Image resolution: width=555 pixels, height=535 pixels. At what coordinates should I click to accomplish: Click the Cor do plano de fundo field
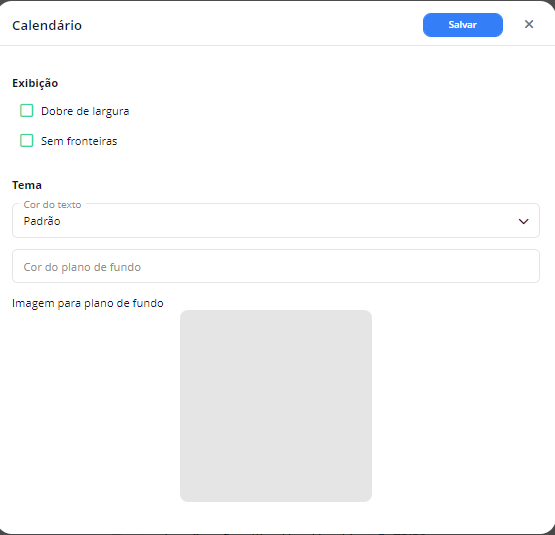[276, 266]
